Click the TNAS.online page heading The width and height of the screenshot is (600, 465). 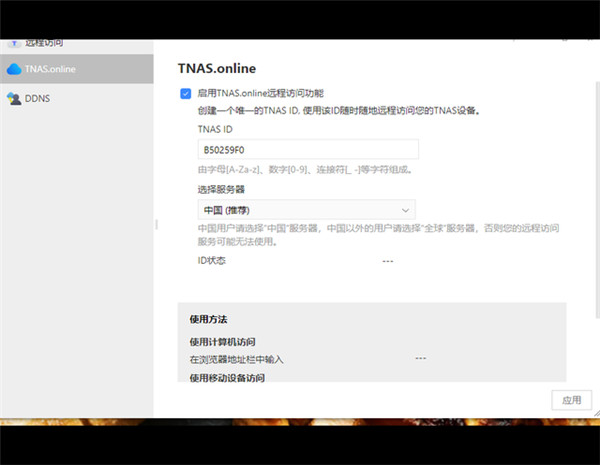(x=217, y=69)
